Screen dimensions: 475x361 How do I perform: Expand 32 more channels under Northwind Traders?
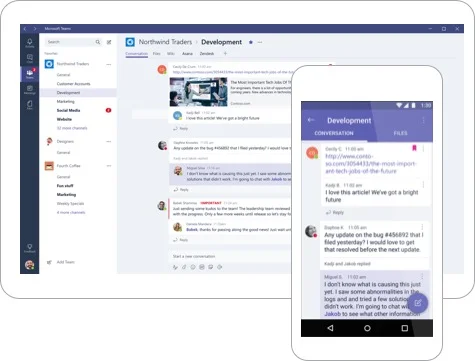pos(72,128)
